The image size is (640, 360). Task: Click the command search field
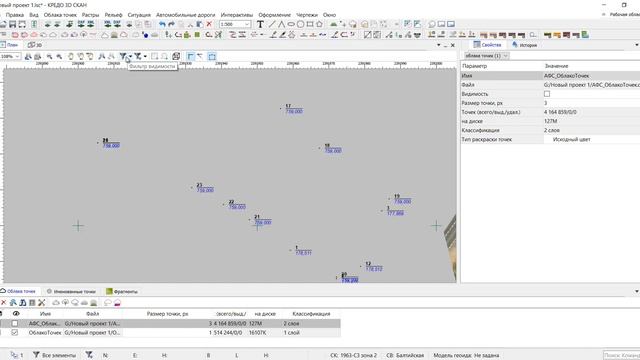[622, 355]
